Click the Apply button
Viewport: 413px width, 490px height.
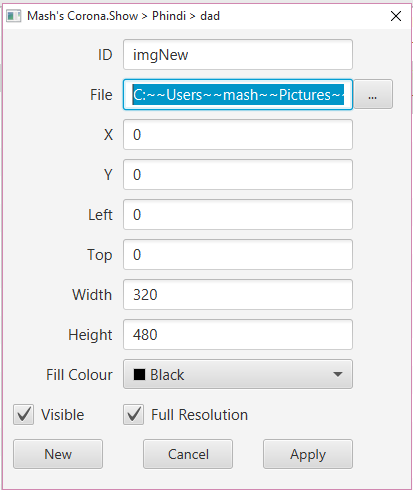308,454
